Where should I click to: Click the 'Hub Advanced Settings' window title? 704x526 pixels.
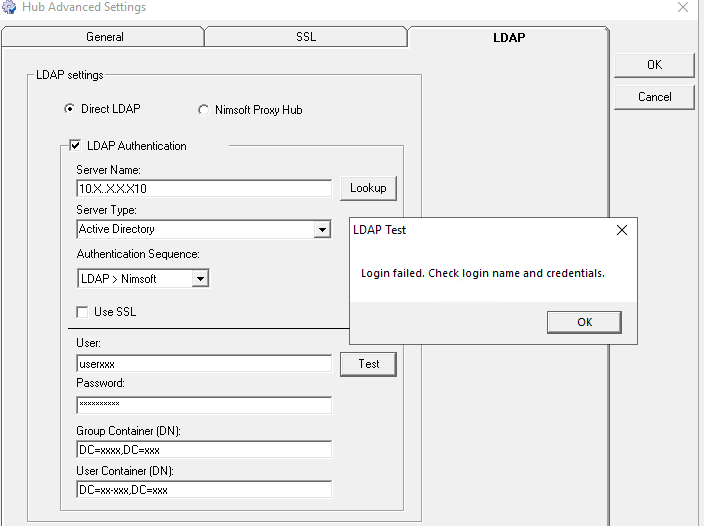point(84,7)
